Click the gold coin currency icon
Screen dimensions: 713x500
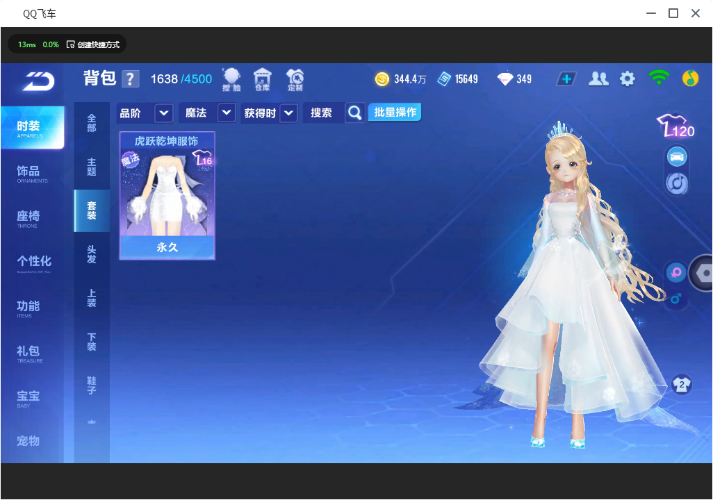pyautogui.click(x=382, y=79)
